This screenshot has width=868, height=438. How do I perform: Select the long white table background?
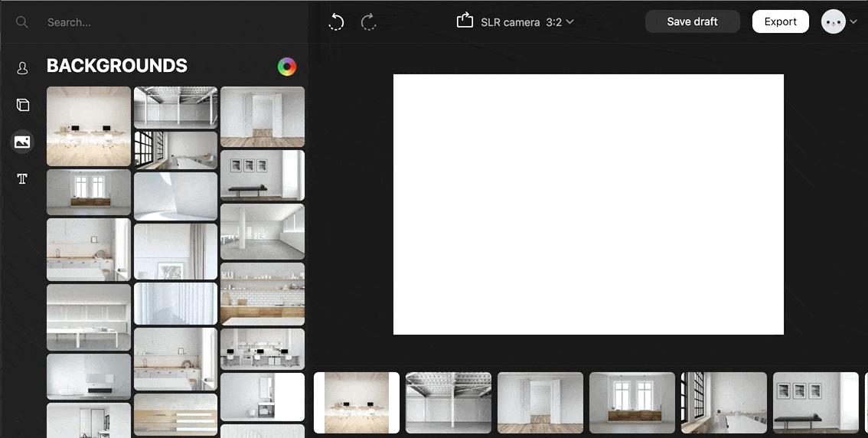(x=89, y=317)
